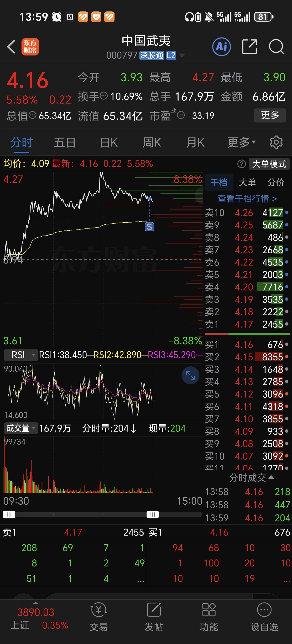The height and width of the screenshot is (644, 292).
Task: Tap the 13:59 4.16 204 trade row
Action: click(x=247, y=518)
